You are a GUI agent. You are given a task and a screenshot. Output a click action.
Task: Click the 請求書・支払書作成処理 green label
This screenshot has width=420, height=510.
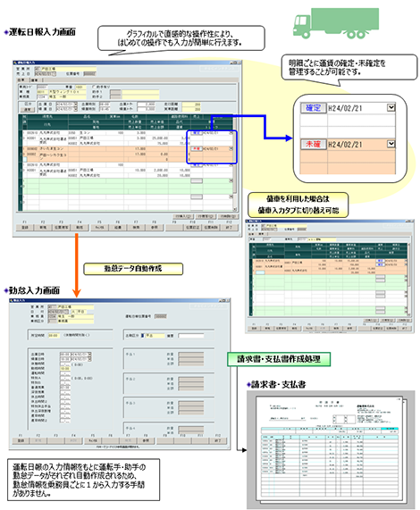pos(279,359)
